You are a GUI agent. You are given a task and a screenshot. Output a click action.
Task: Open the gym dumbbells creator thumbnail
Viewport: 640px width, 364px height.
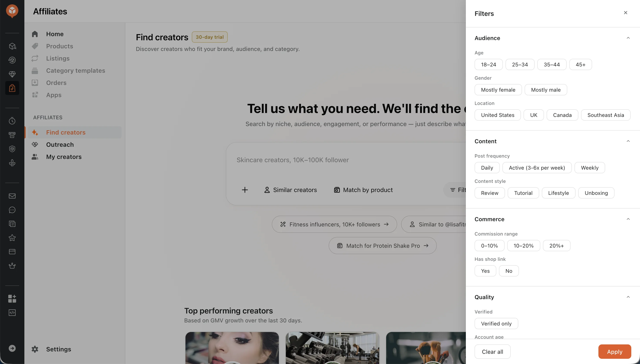(x=332, y=348)
